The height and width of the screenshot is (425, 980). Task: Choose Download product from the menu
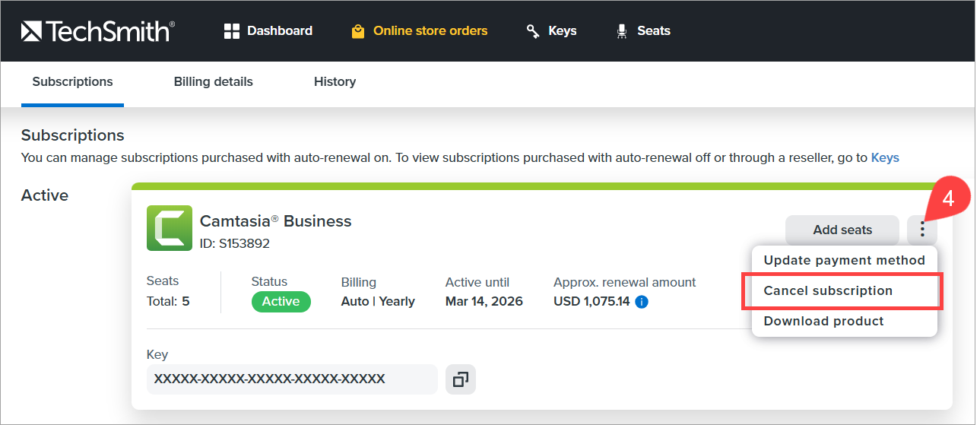click(x=844, y=321)
